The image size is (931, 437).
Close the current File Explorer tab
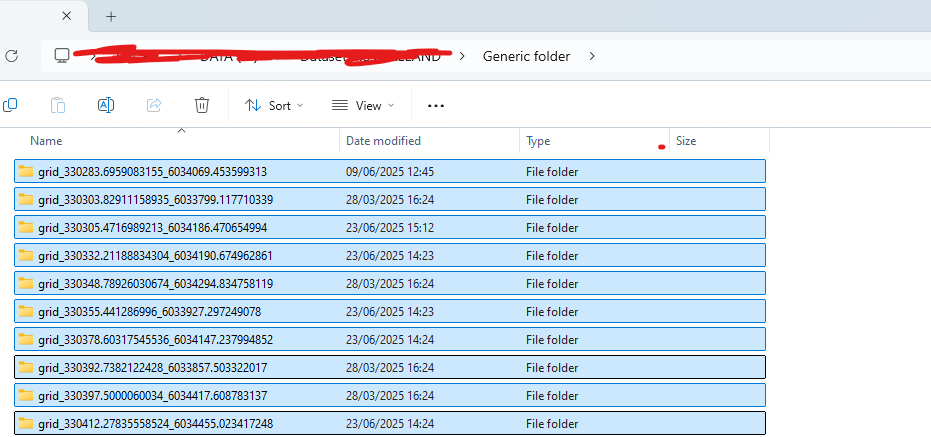(x=66, y=16)
